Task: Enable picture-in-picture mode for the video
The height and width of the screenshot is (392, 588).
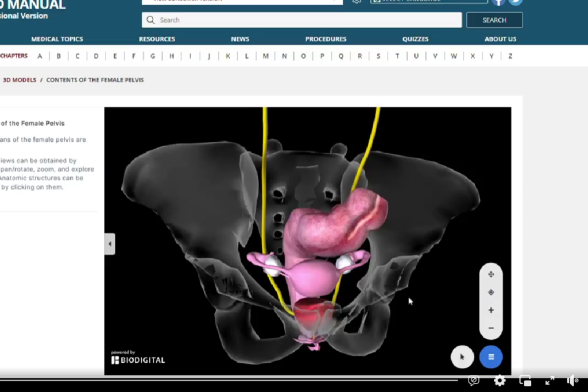Action: (x=525, y=381)
